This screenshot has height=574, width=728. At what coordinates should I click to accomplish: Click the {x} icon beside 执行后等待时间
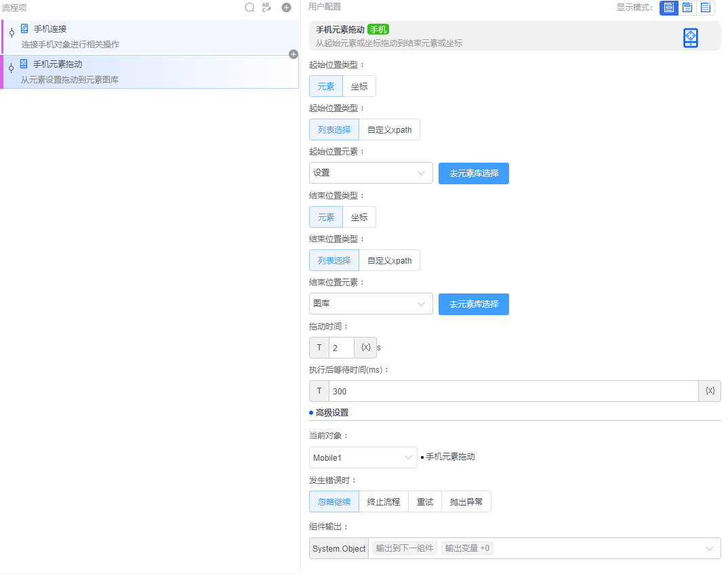(x=709, y=390)
